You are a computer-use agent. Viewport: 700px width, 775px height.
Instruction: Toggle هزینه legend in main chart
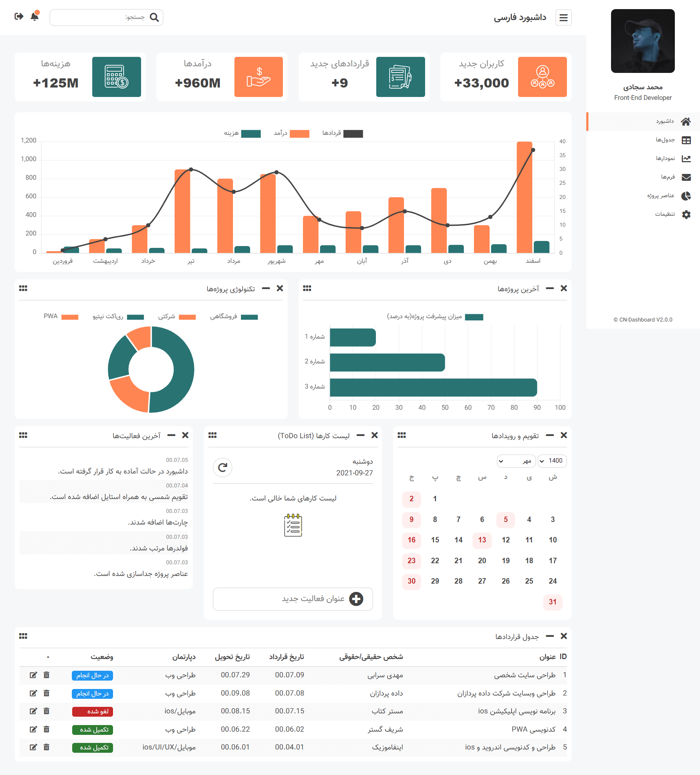242,133
